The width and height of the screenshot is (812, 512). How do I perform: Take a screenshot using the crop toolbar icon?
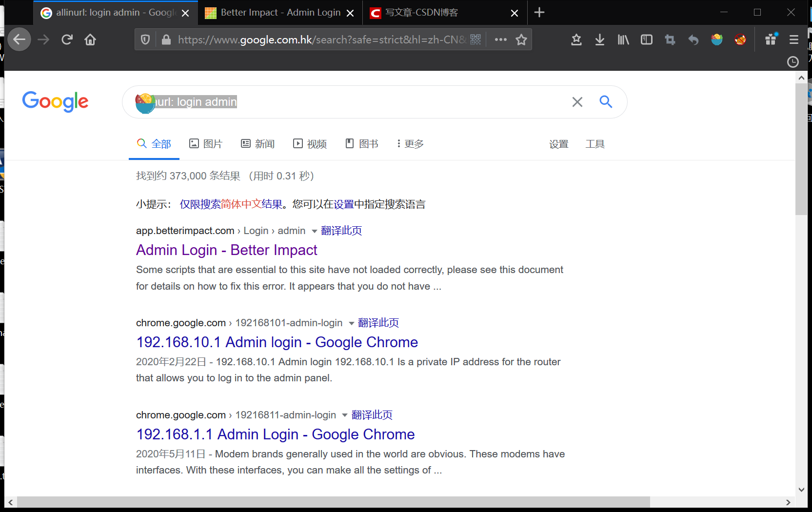pos(670,39)
